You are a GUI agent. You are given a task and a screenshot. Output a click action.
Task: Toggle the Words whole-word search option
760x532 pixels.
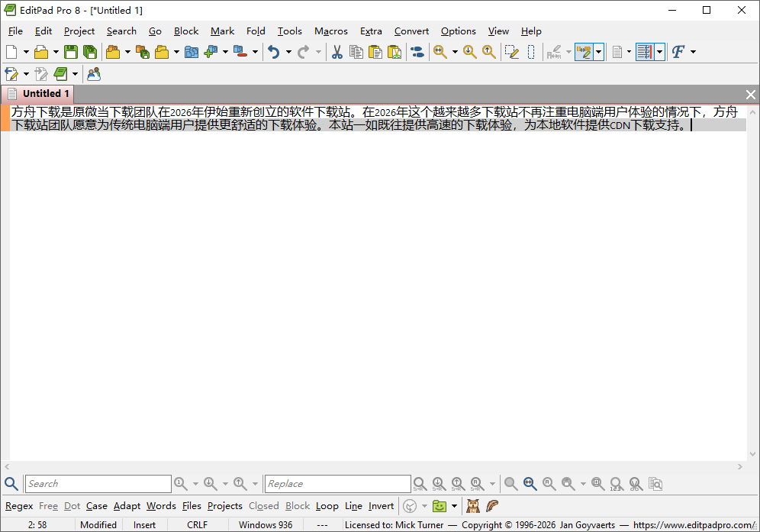(162, 506)
